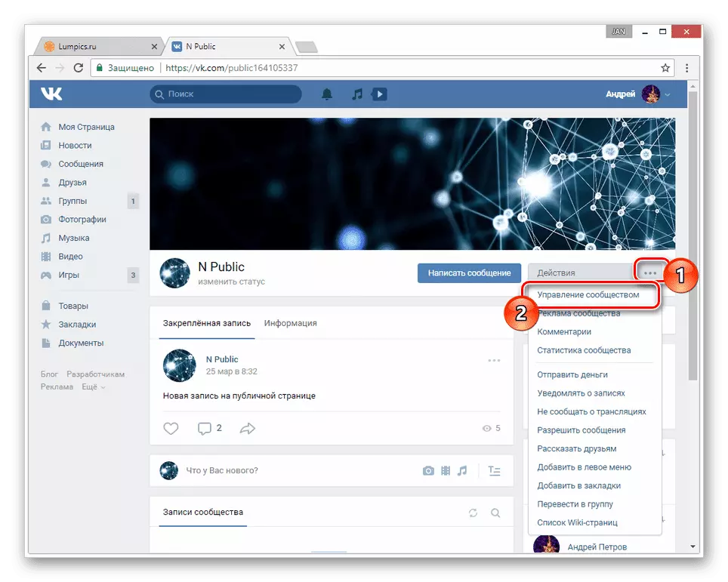Refresh community posts with reload icon

coord(473,513)
